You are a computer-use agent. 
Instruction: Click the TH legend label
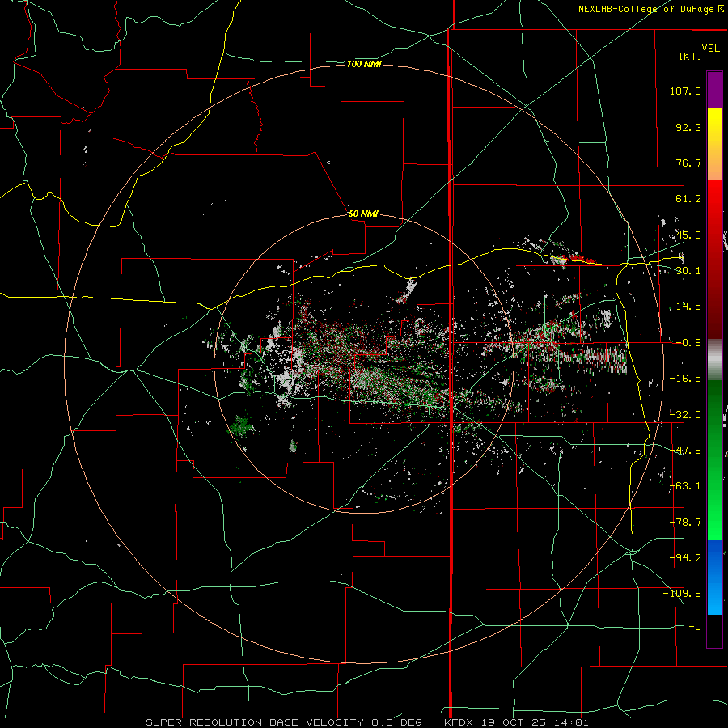click(695, 629)
